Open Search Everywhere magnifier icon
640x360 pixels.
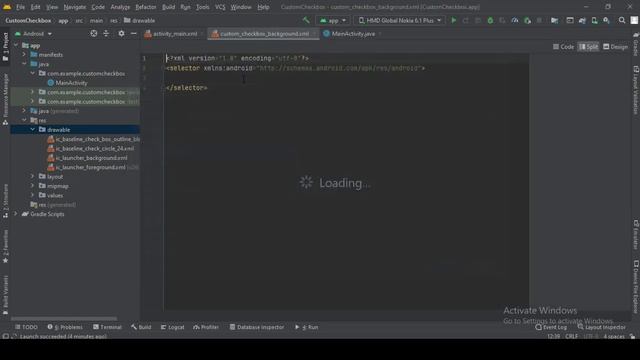(622, 20)
